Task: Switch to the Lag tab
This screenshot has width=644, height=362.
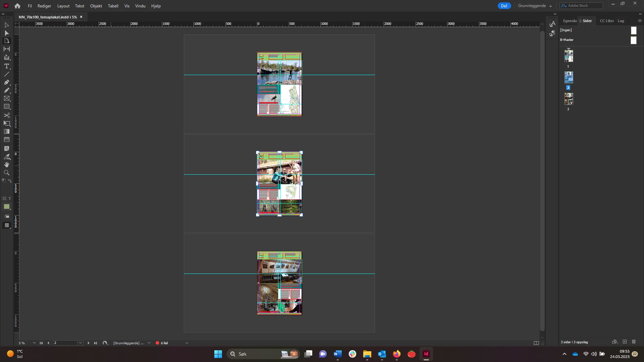Action: (x=621, y=21)
